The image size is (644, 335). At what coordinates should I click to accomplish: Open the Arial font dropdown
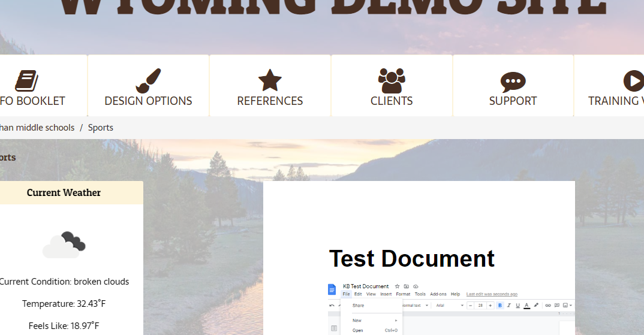point(450,306)
